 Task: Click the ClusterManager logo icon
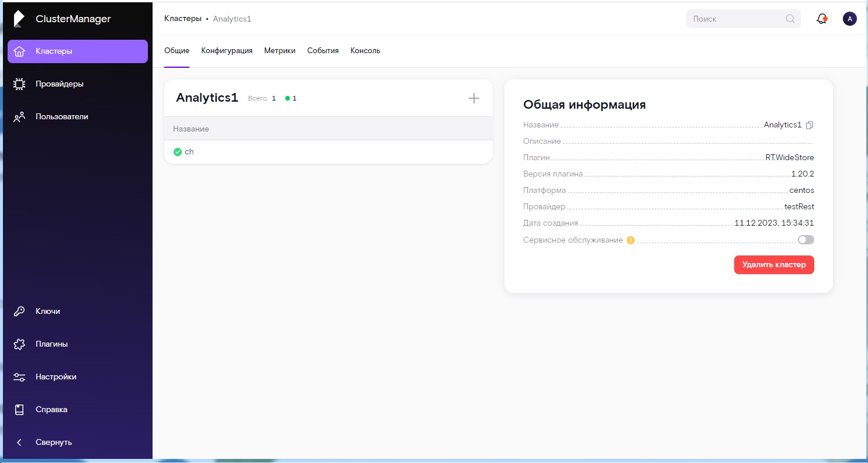pos(19,19)
